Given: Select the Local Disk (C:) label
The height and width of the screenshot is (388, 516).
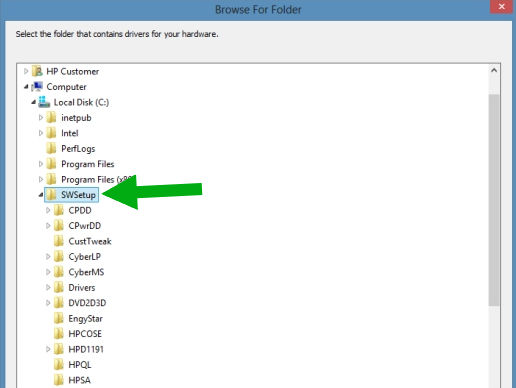Looking at the screenshot, I should pyautogui.click(x=81, y=102).
